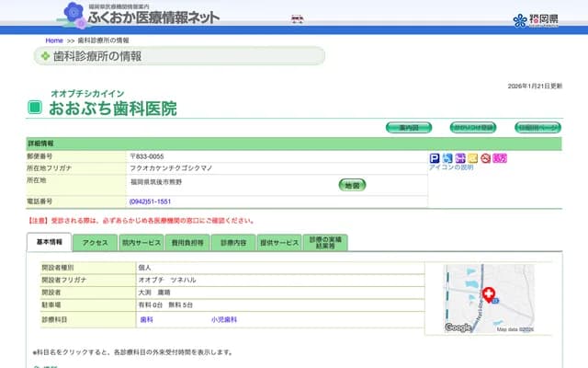Viewport: 588px width, 368px height.
Task: Click the ambulance icon in header
Action: pos(297,17)
